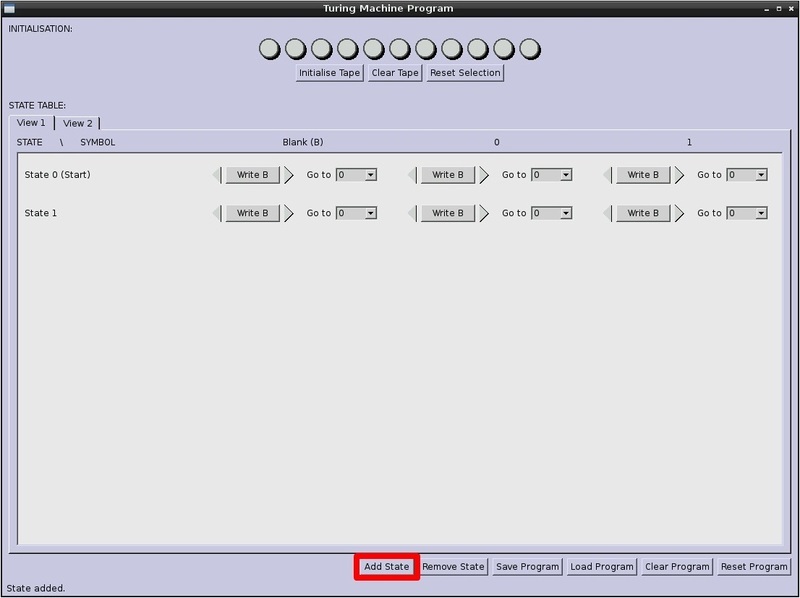Open State 0 Blank 'Go to' dropdown
This screenshot has width=800, height=598.
[x=356, y=175]
